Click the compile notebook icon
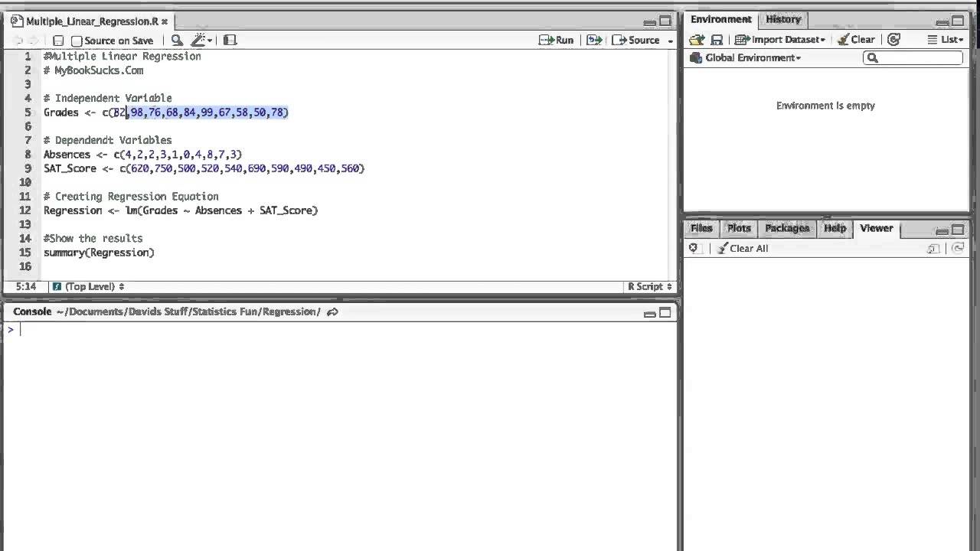Screen dimensions: 980x551 tap(230, 41)
